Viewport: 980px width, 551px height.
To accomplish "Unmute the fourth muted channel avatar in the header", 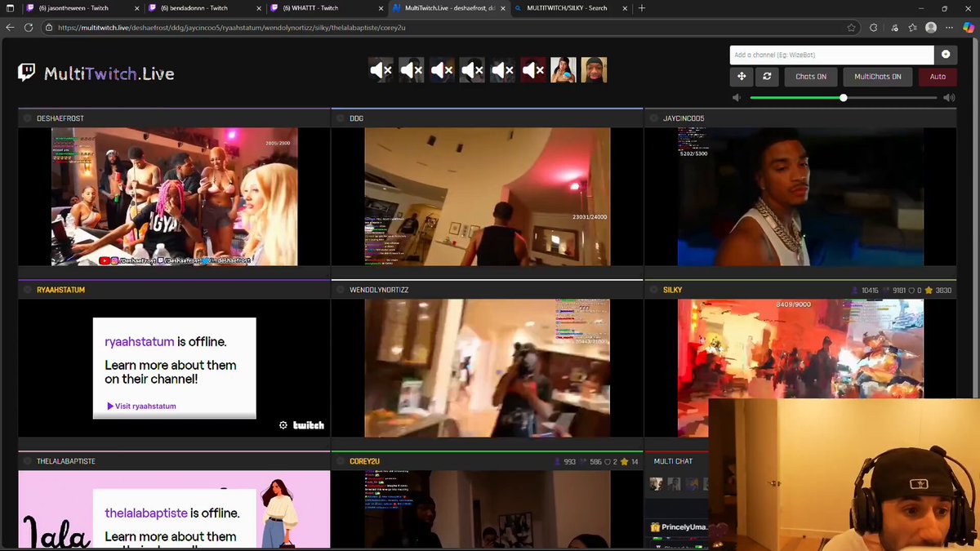I will (473, 70).
